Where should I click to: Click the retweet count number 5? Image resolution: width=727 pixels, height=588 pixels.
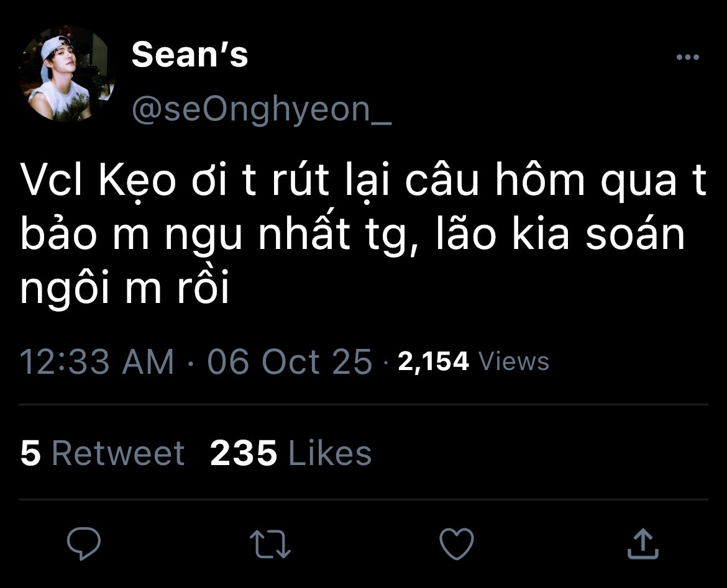30,453
